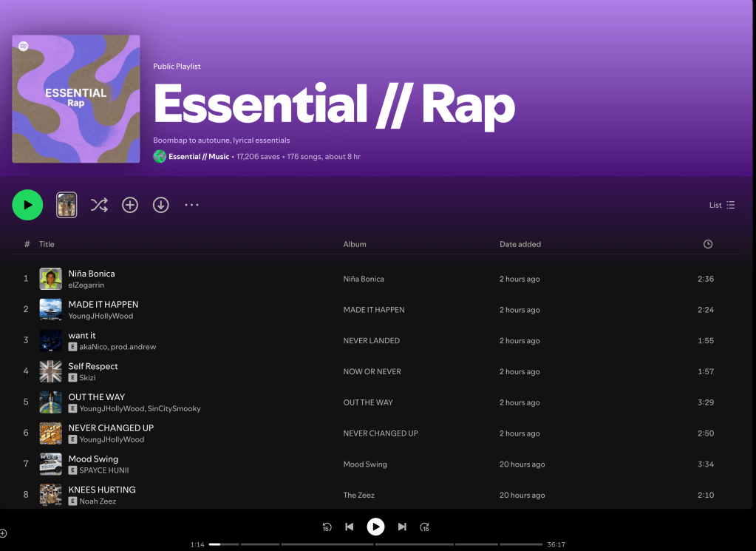
Task: Select the Niña Bonica track title
Action: pos(92,274)
